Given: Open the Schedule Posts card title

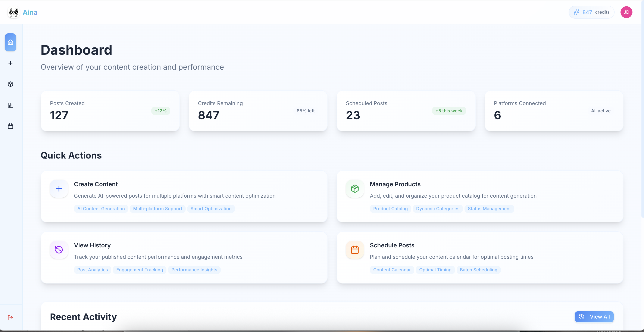Looking at the screenshot, I should click(x=392, y=245).
